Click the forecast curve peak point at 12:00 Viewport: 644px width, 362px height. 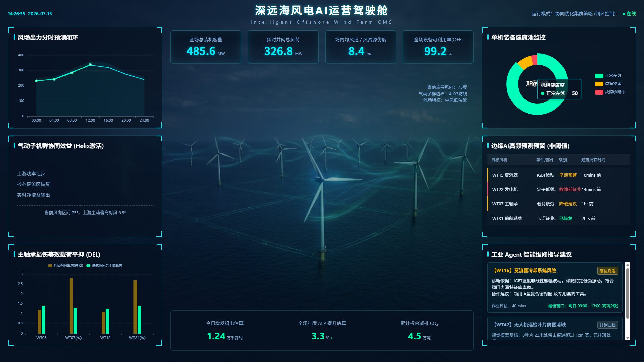coord(90,64)
